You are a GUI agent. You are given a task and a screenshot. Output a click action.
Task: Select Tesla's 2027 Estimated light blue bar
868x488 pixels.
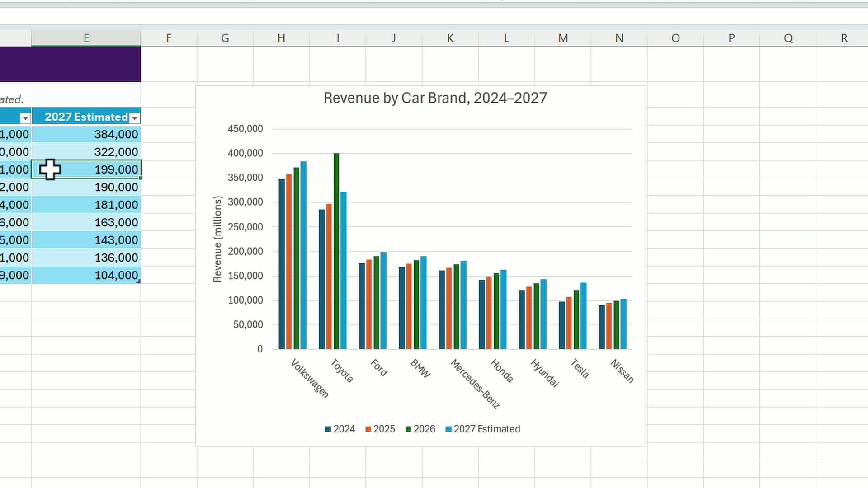click(584, 316)
